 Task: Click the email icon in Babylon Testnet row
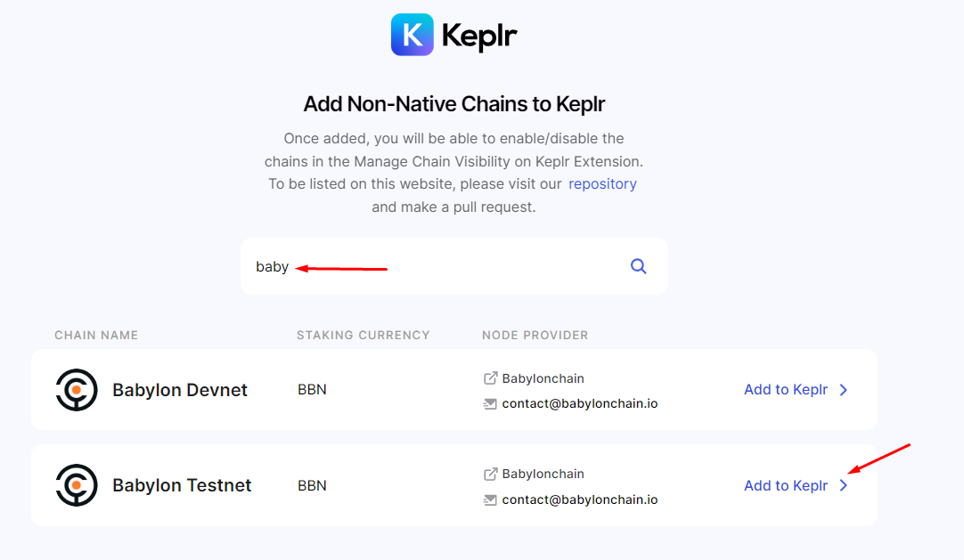click(x=490, y=499)
